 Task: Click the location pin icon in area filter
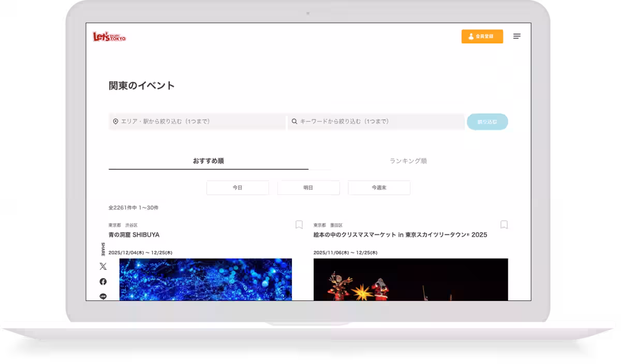click(x=115, y=122)
